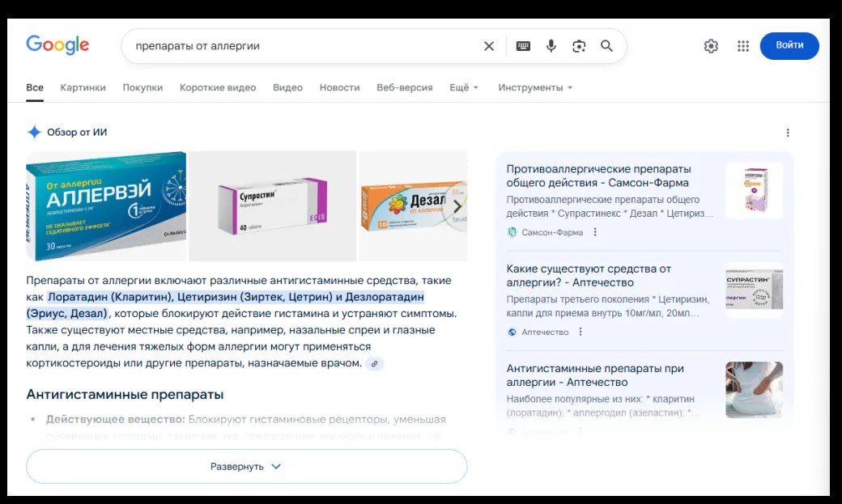
Task: Advance the image carousel with the arrow
Action: coord(459,206)
